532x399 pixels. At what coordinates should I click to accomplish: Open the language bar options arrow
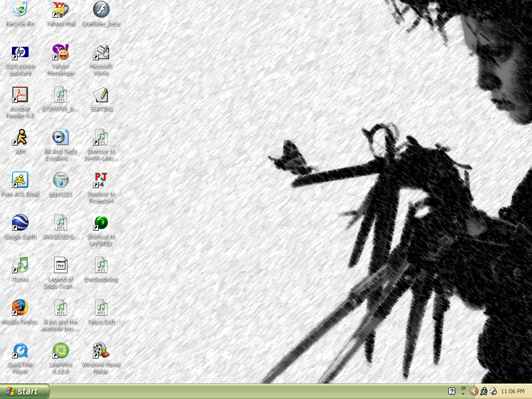tap(463, 394)
